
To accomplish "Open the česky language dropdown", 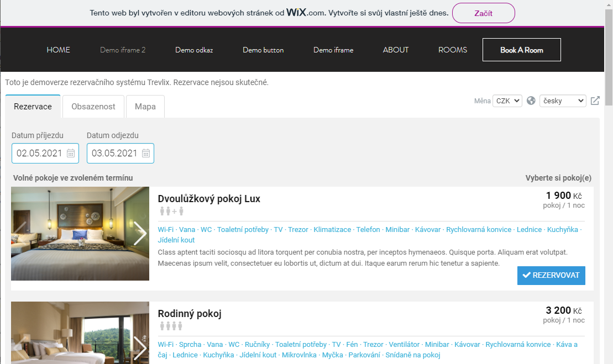I will tap(563, 101).
